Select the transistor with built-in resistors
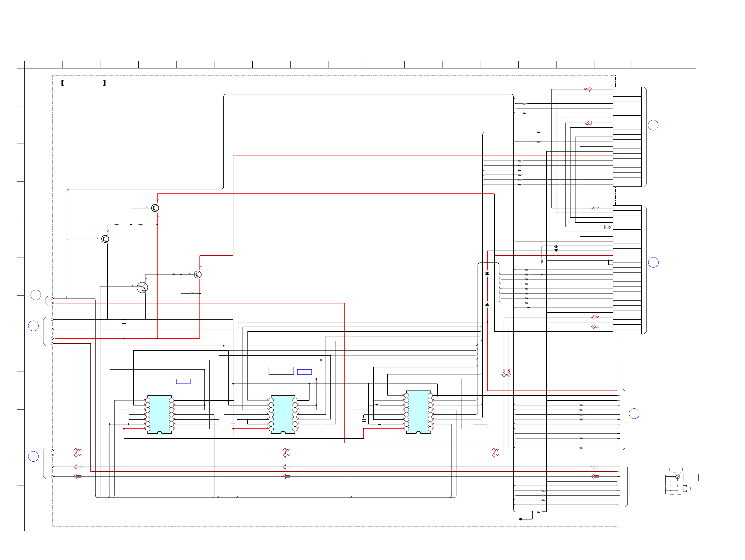This screenshot has width=745, height=560. [143, 287]
